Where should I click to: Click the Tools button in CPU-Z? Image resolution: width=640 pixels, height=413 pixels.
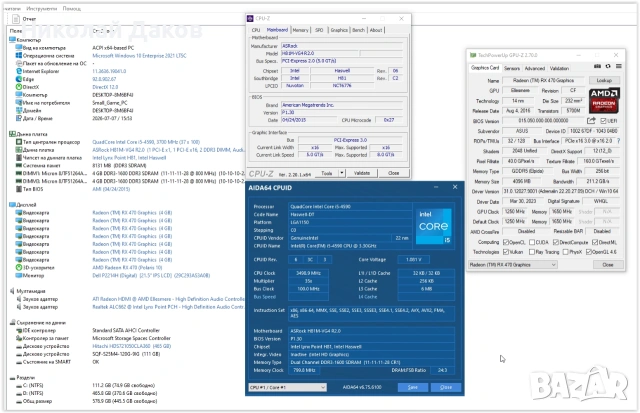[x=327, y=173]
